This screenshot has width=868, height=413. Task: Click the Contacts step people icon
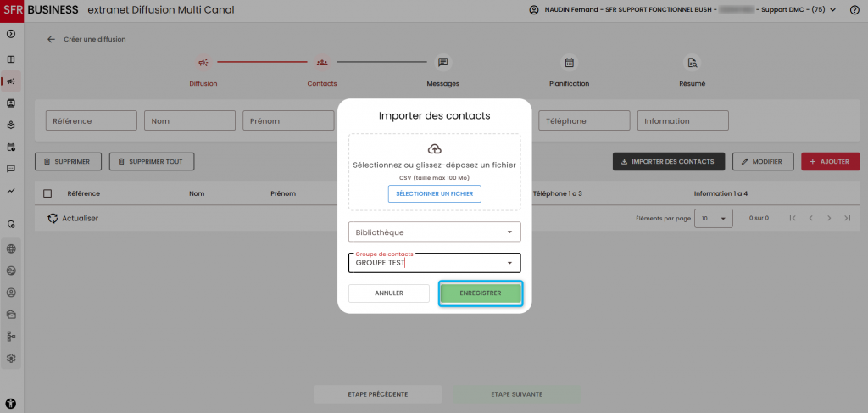(x=322, y=63)
